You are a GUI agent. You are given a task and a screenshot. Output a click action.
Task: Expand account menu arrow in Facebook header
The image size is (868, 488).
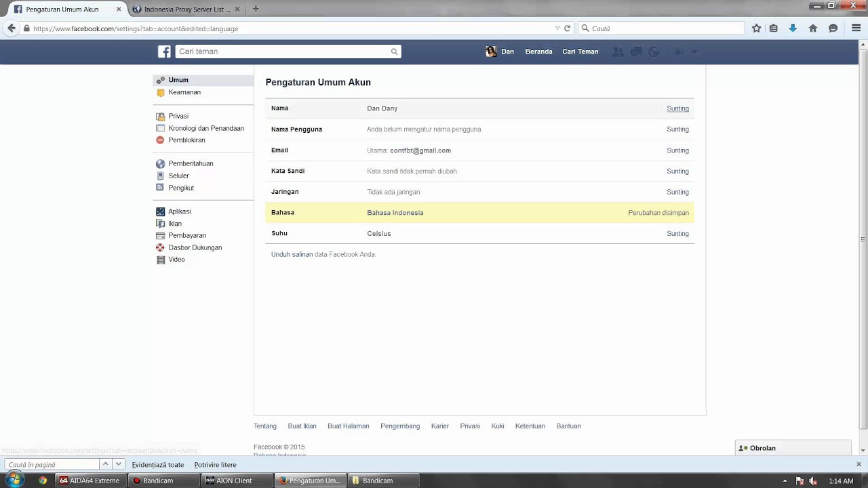694,52
